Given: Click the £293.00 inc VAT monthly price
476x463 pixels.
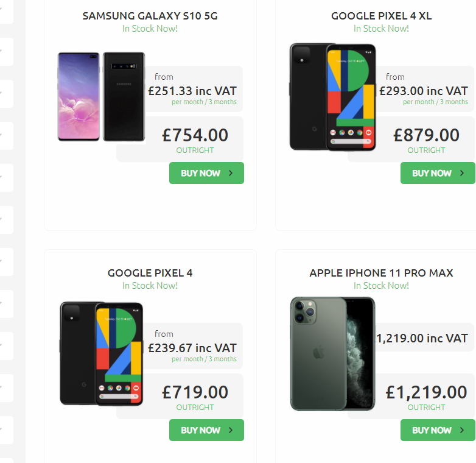Looking at the screenshot, I should [x=424, y=91].
